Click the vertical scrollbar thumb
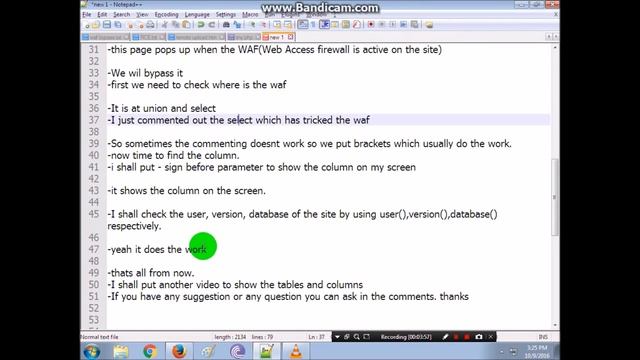Image resolution: width=640 pixels, height=360 pixels. tap(555, 197)
